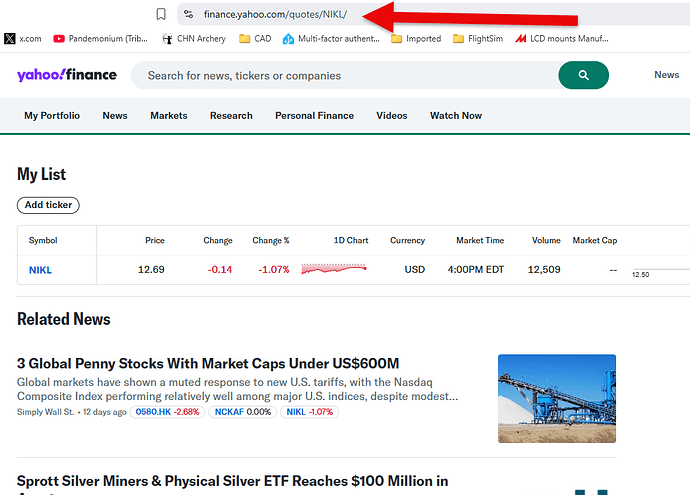Image resolution: width=690 pixels, height=495 pixels.
Task: Sort by Price column header
Action: [x=155, y=240]
